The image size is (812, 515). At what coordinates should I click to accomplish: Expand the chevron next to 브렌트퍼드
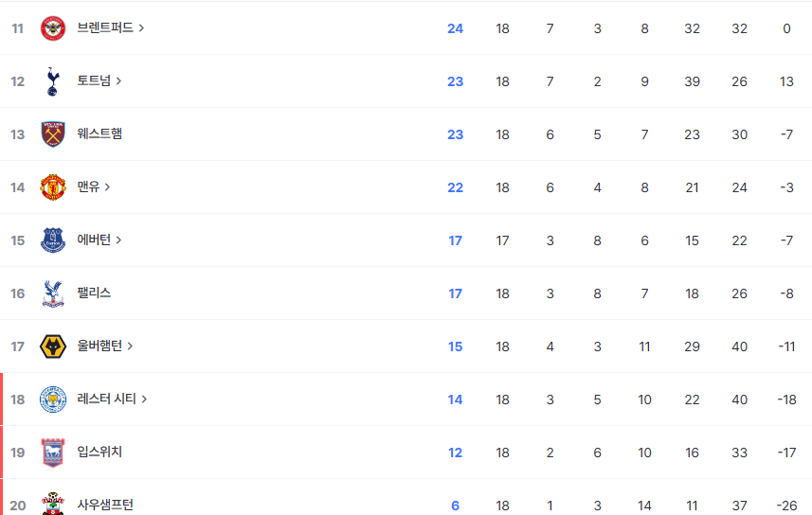click(x=141, y=28)
